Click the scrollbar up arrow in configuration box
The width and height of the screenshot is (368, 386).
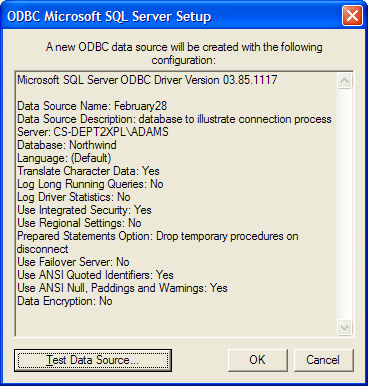click(344, 81)
